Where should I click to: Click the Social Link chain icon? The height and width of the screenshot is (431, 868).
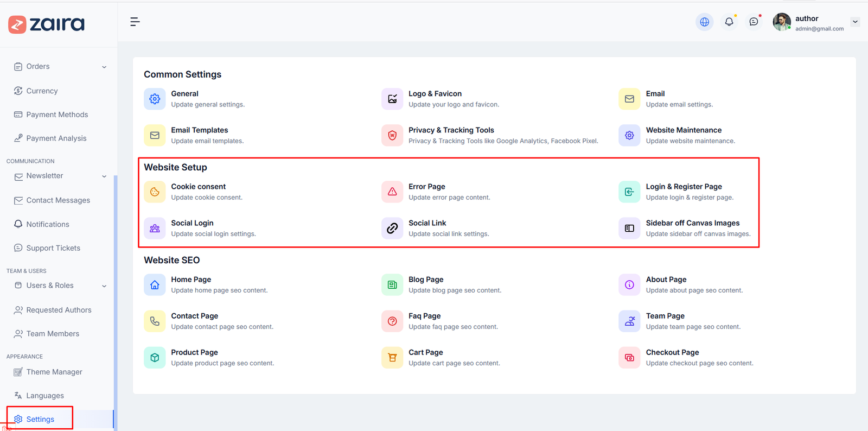tap(392, 229)
